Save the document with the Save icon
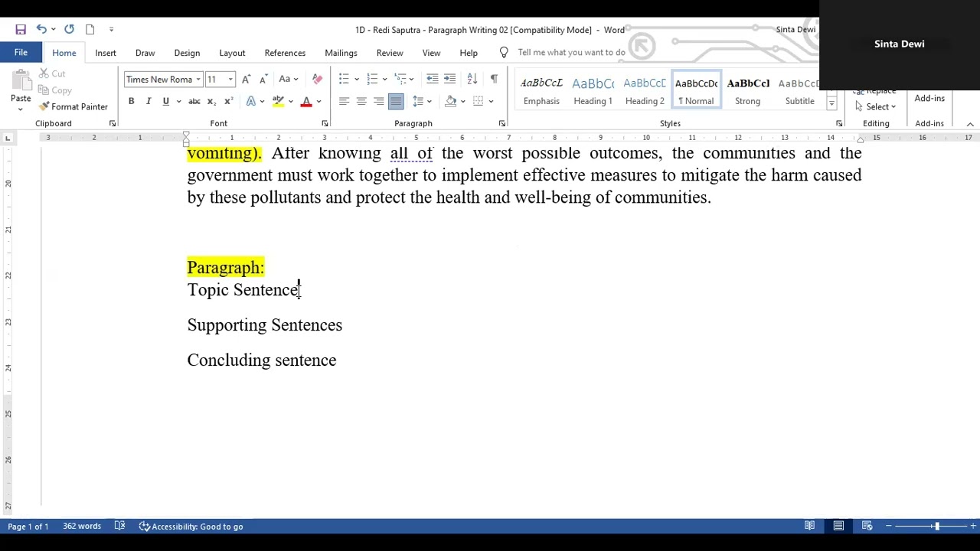 (x=21, y=29)
